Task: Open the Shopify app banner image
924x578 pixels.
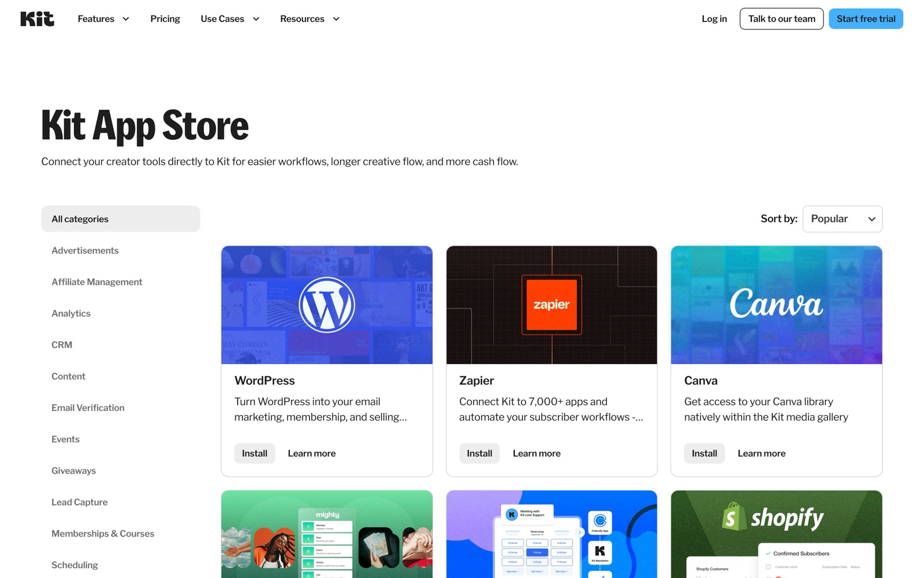Action: coord(777,534)
